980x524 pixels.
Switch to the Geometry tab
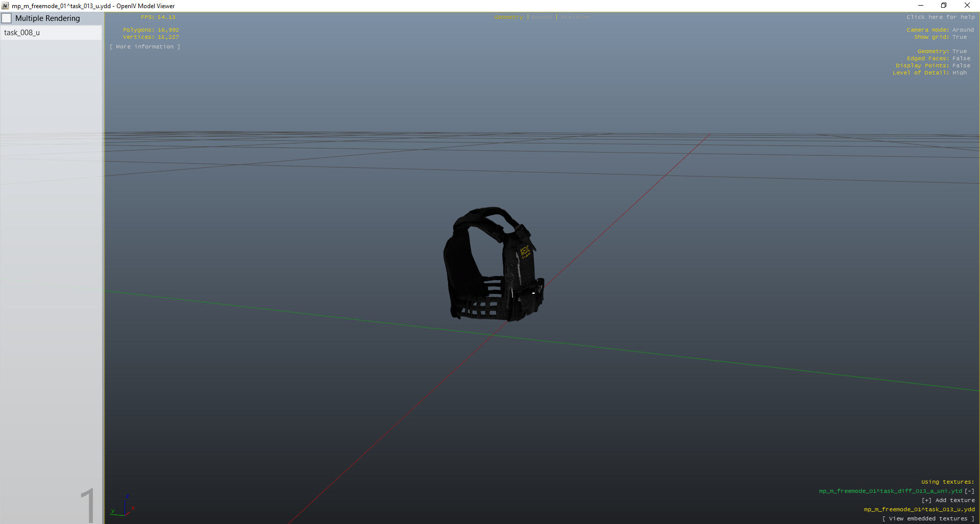(508, 17)
